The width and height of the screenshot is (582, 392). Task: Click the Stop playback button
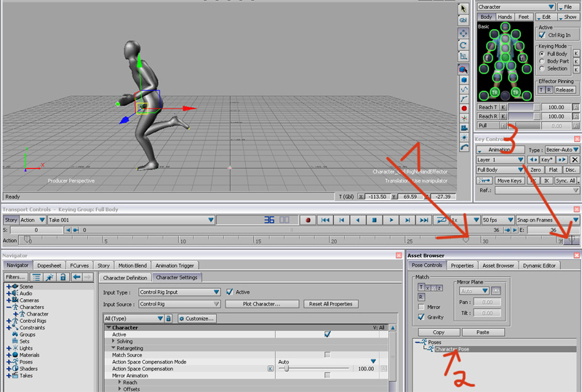click(x=375, y=220)
